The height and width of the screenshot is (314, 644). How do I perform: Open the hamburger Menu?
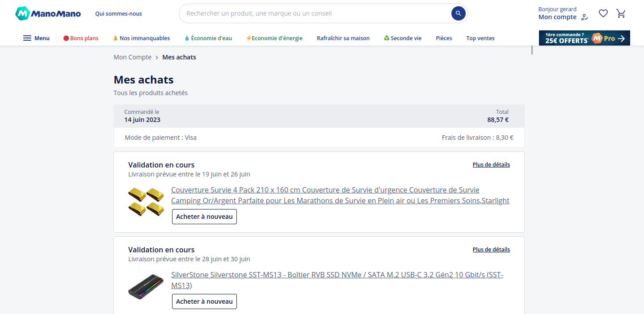[36, 38]
